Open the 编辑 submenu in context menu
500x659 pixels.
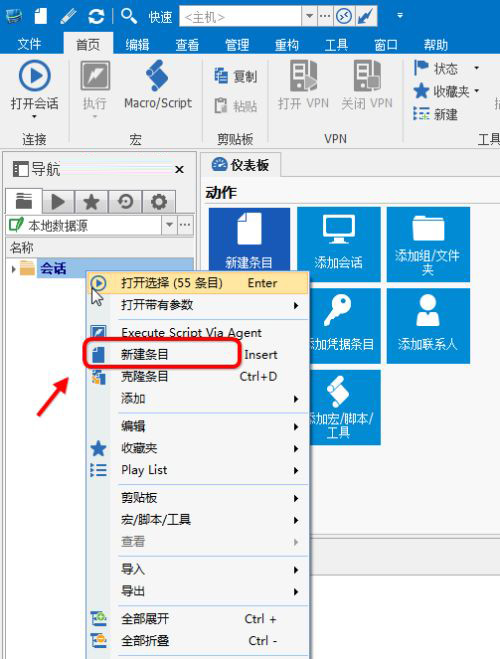198,426
